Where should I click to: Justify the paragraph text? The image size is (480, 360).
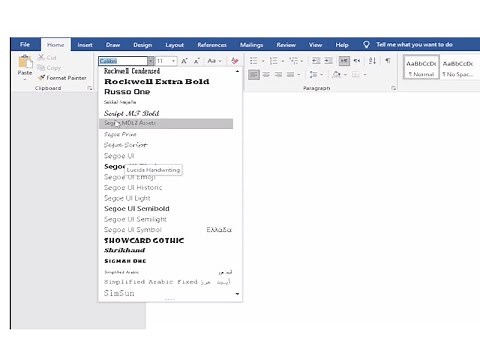(291, 75)
